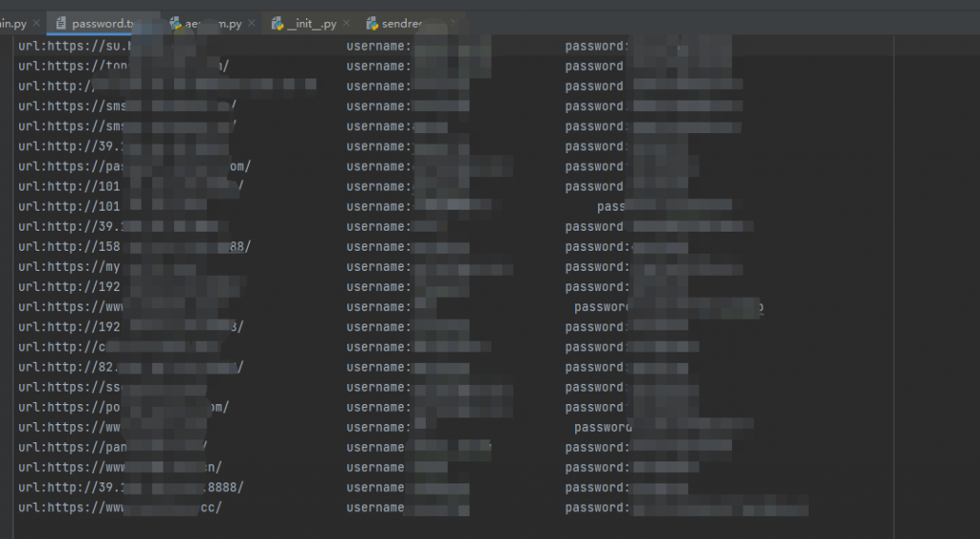
Task: Switch to the password.txt editor tab
Action: point(101,24)
